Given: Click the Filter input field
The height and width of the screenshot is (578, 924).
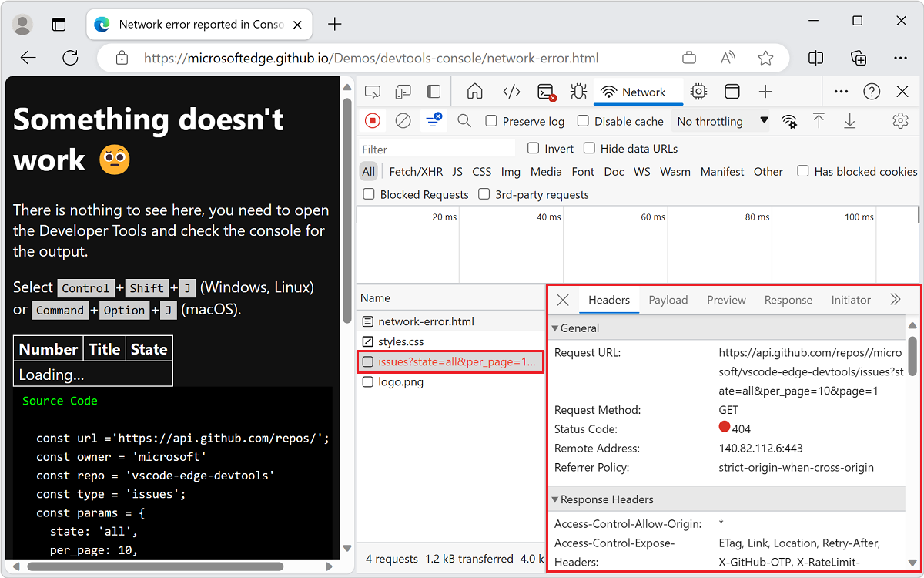Looking at the screenshot, I should pos(435,148).
